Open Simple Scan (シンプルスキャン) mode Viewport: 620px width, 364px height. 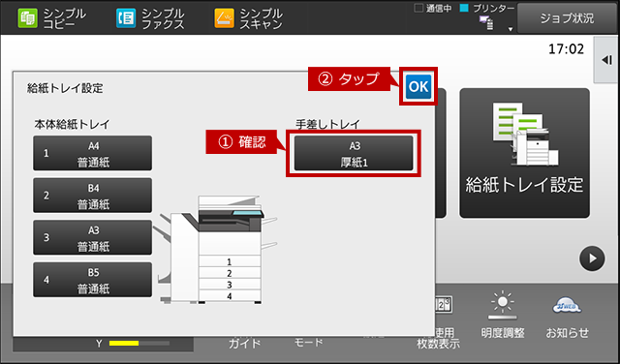pyautogui.click(x=249, y=18)
